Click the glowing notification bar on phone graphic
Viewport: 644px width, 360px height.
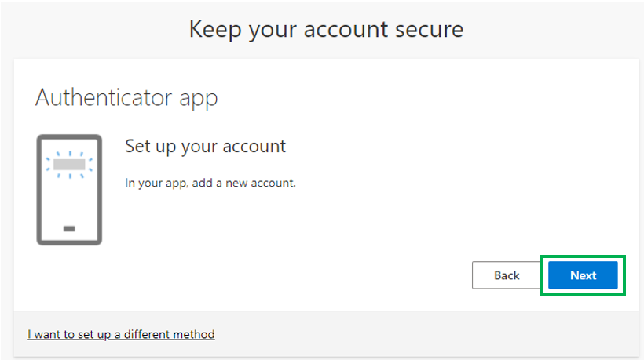(69, 165)
